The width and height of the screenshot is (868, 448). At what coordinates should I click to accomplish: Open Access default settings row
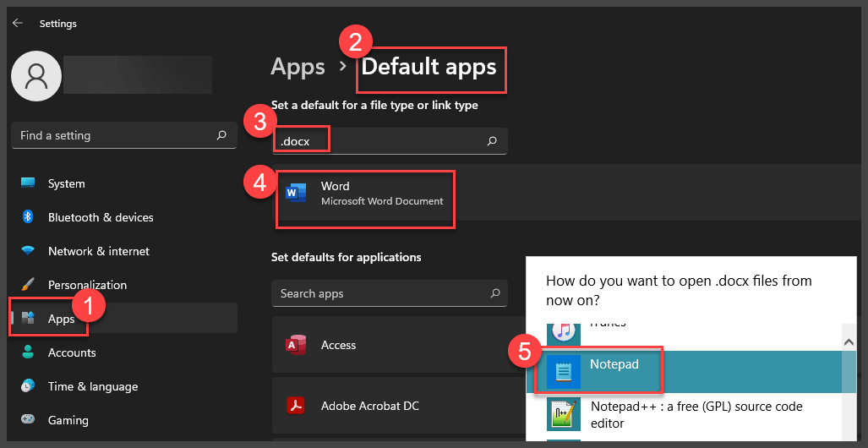tap(398, 345)
